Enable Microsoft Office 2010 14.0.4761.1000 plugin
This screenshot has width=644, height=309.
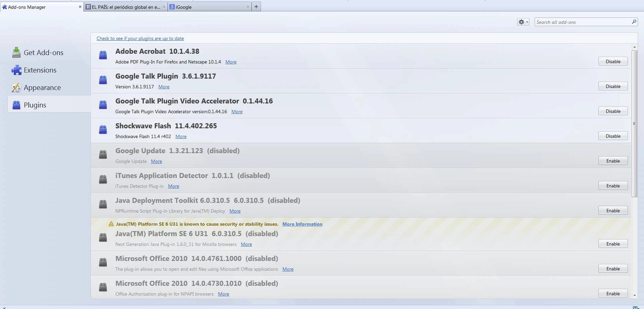click(613, 269)
